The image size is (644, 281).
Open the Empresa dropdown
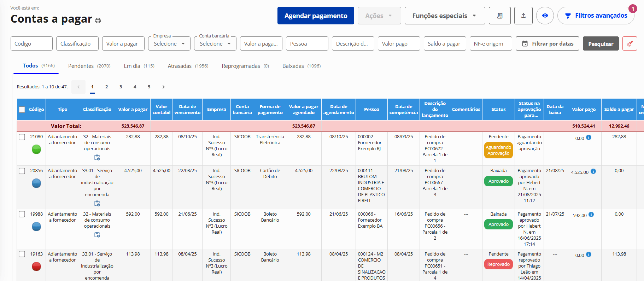click(x=169, y=44)
